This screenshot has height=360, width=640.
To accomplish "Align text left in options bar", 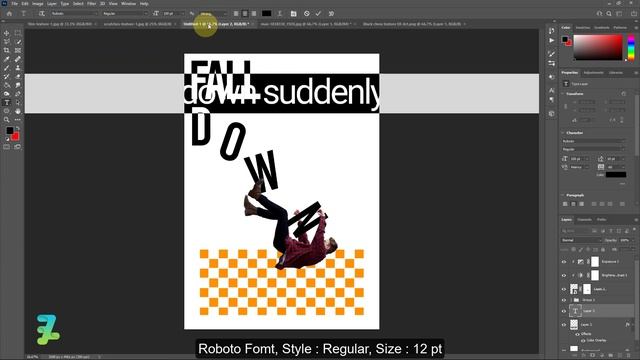I will tap(236, 13).
